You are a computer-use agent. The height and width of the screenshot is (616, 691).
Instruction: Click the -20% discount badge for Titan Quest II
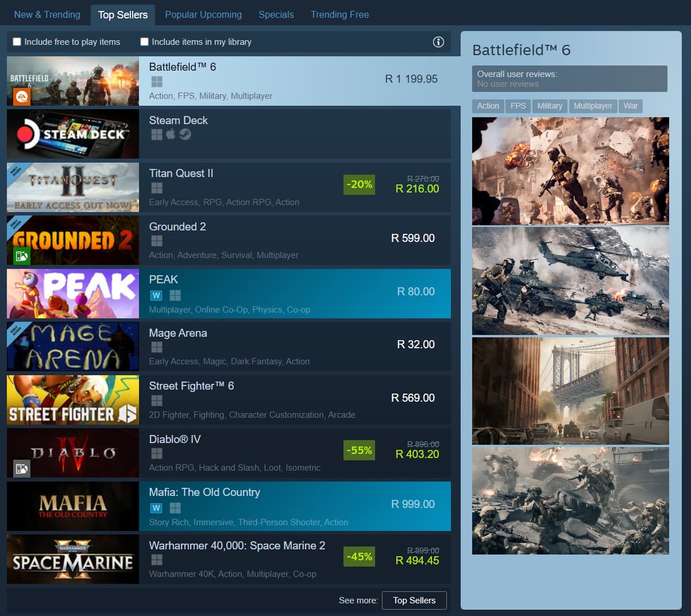tap(359, 184)
